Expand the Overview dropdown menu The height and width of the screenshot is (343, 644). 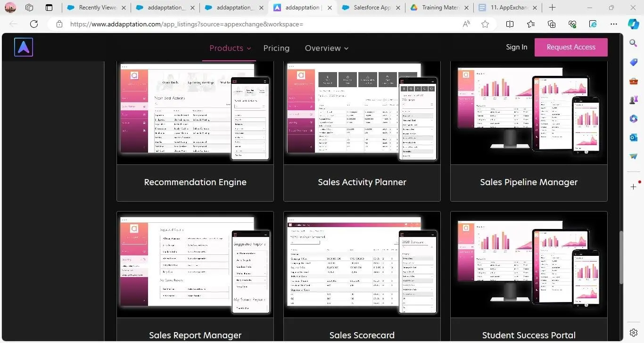pos(326,48)
